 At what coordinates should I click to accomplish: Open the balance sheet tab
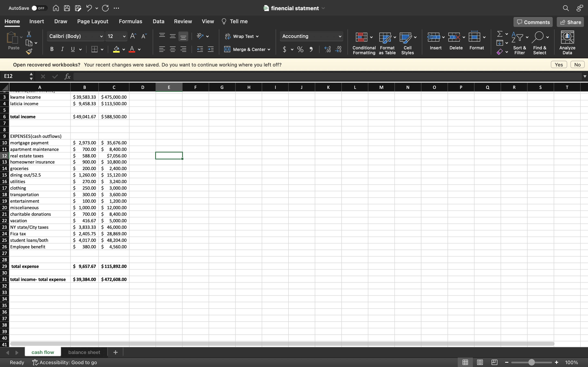(x=84, y=352)
